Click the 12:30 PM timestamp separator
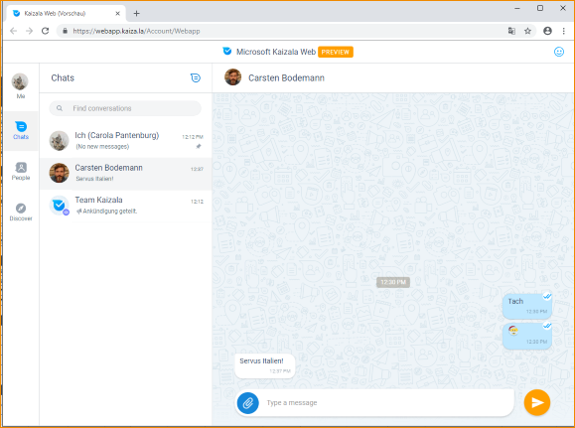Image resolution: width=575 pixels, height=428 pixels. [x=393, y=282]
